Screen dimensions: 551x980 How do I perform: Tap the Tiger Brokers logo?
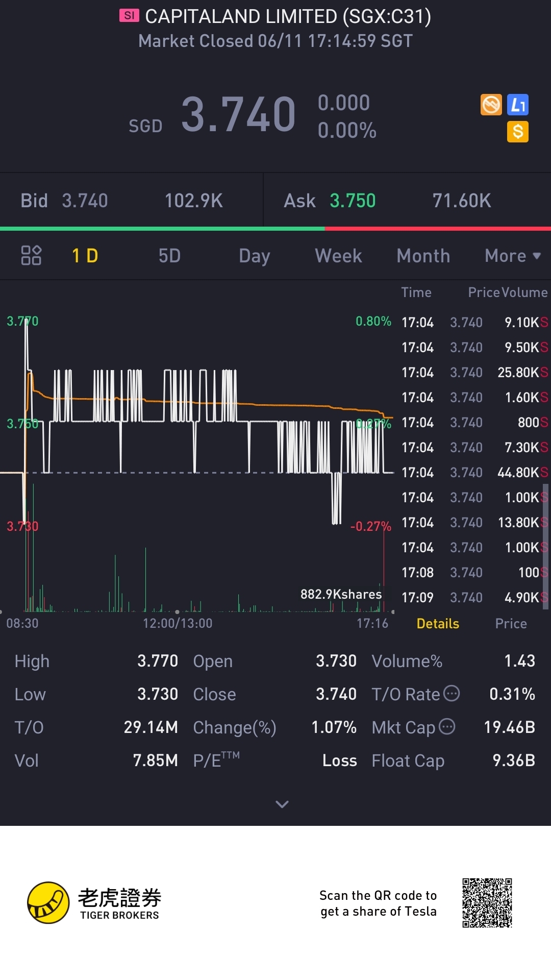click(94, 902)
